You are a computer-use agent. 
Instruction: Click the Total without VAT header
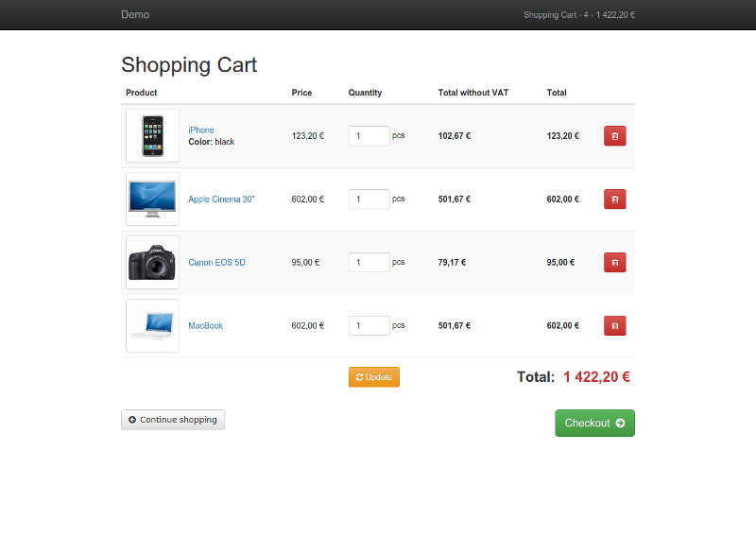473,93
